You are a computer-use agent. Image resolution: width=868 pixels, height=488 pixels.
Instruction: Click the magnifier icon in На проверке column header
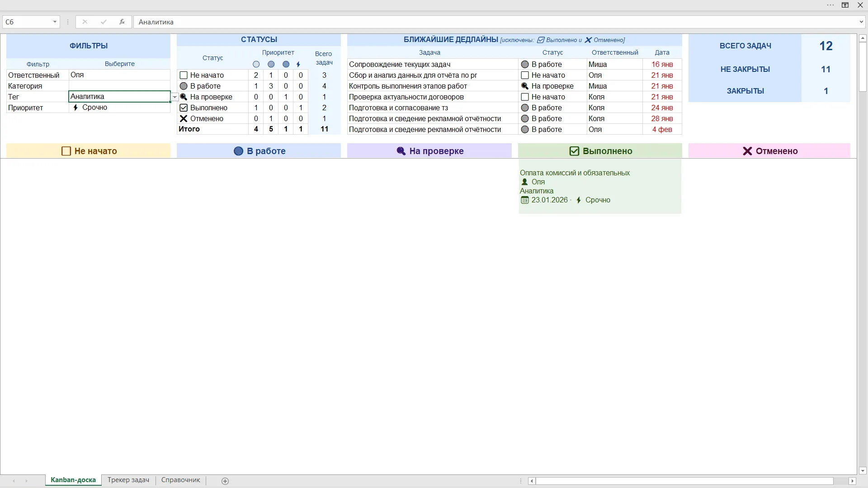tap(401, 151)
